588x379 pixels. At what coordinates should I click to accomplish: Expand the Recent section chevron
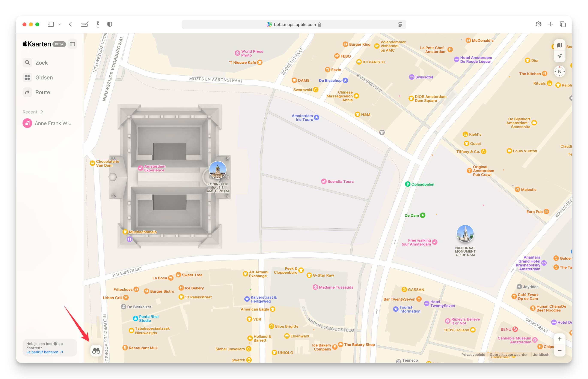pos(42,112)
